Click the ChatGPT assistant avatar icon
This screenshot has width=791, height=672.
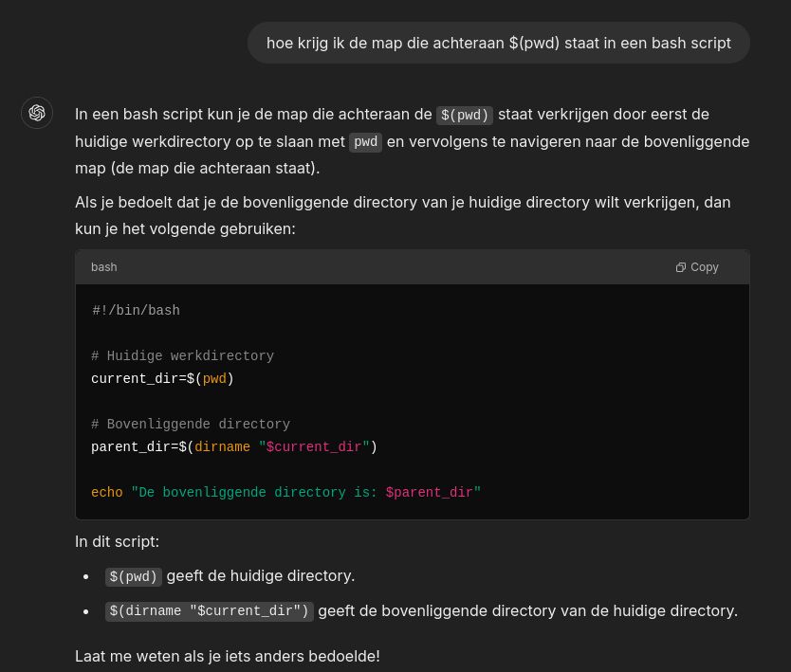pyautogui.click(x=37, y=113)
